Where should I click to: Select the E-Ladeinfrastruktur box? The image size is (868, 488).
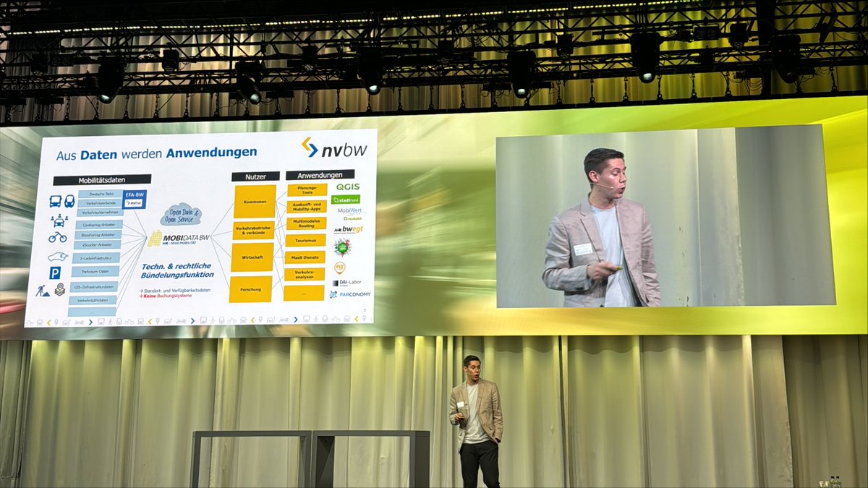point(96,258)
